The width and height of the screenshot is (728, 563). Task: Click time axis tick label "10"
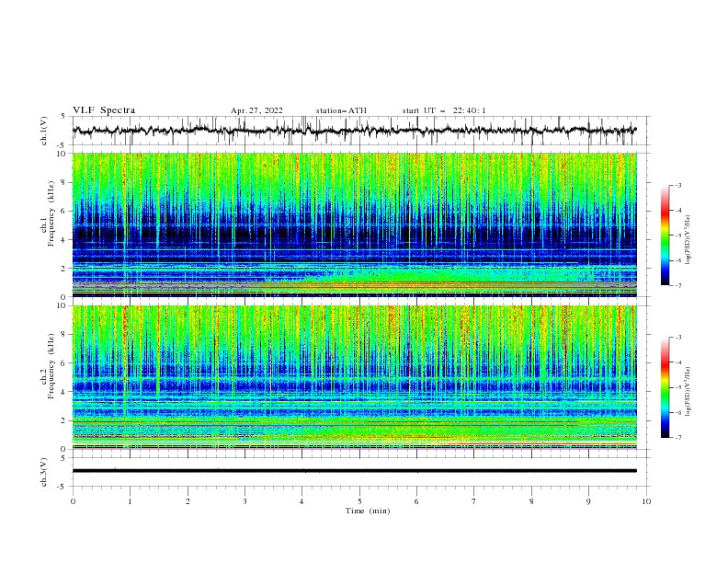point(646,501)
